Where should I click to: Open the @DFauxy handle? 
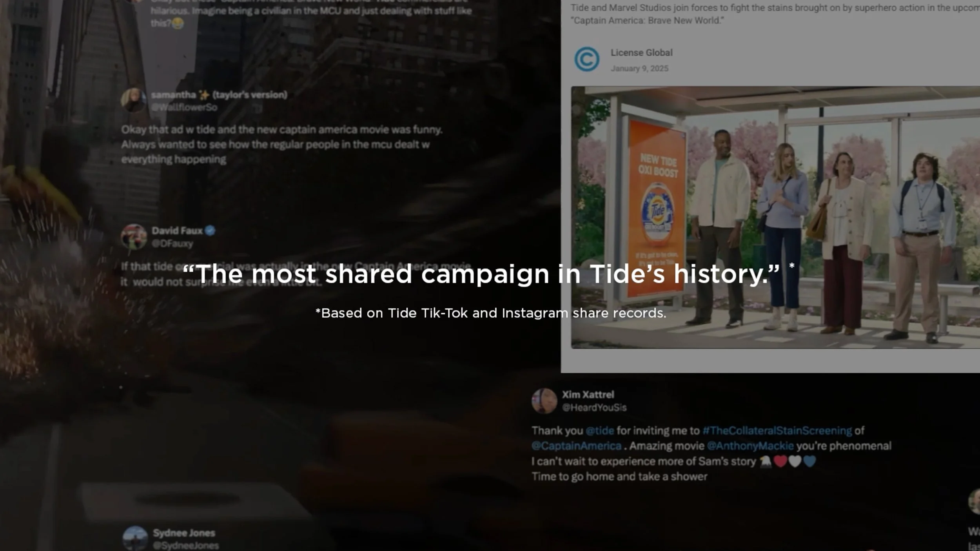pyautogui.click(x=172, y=244)
